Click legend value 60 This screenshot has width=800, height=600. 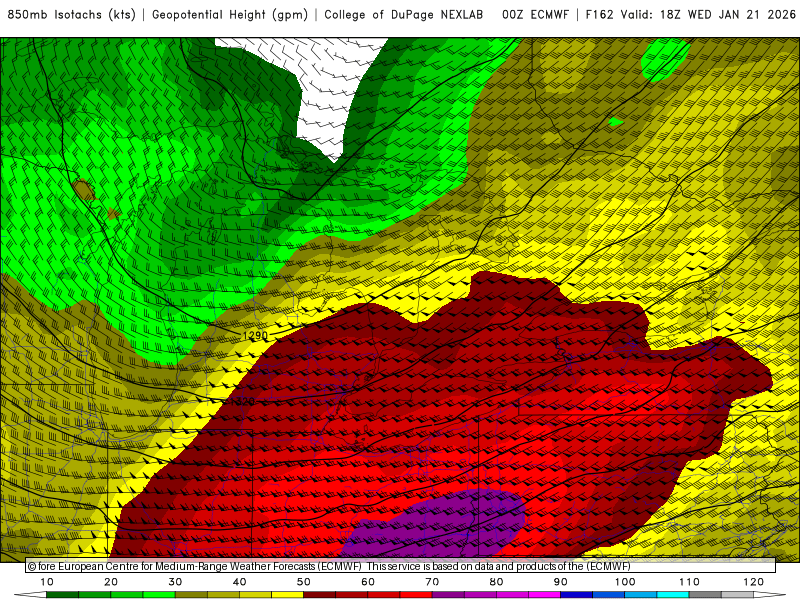pos(368,582)
